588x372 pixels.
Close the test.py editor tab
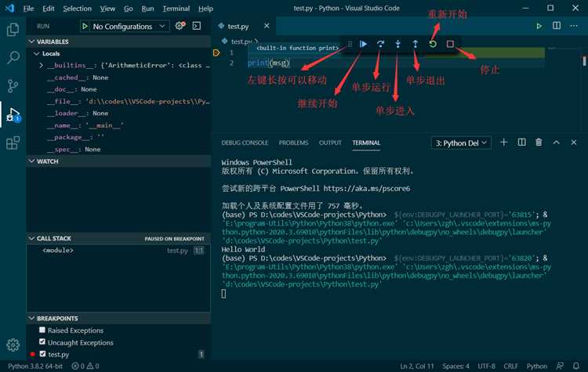pos(267,26)
